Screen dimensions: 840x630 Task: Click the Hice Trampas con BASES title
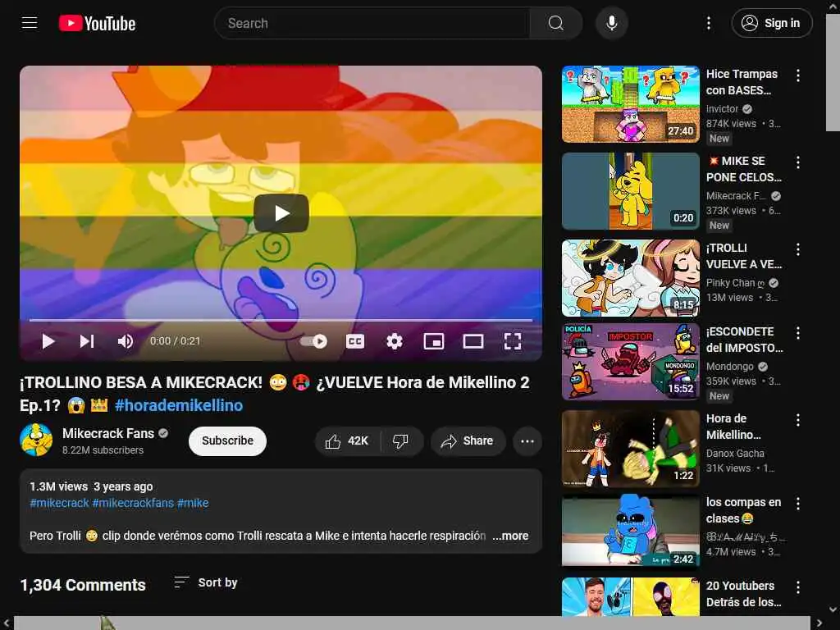tap(742, 82)
